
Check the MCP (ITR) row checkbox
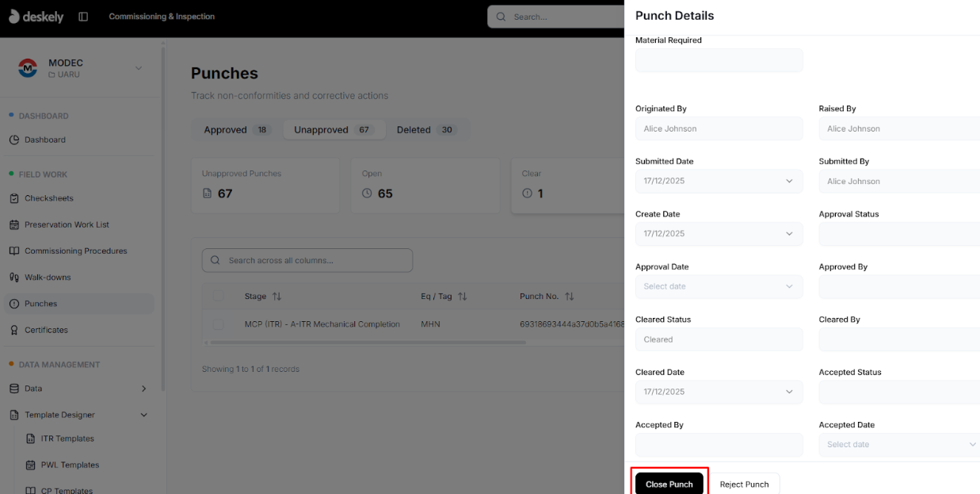pyautogui.click(x=218, y=324)
